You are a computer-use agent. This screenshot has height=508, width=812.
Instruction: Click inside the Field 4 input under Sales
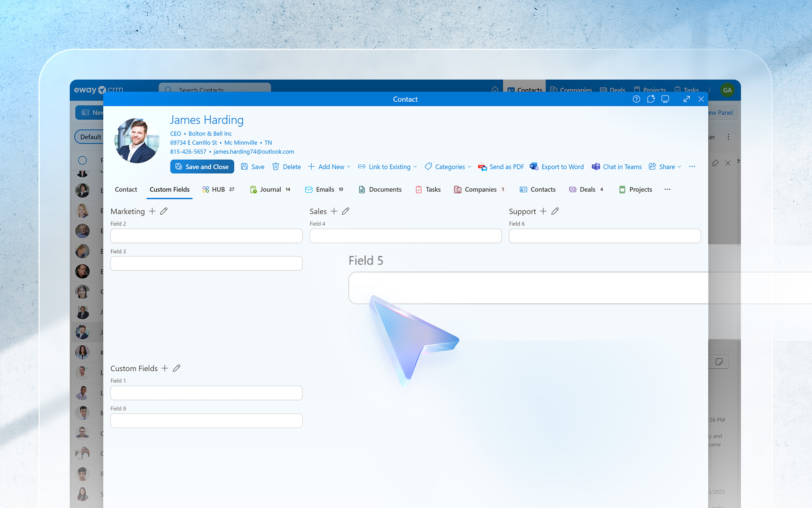[x=405, y=236]
